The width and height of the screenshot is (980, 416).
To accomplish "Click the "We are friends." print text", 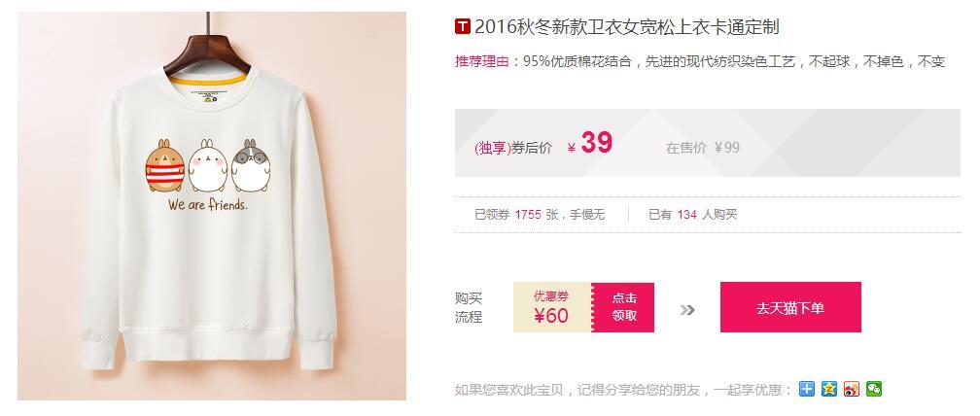I will click(x=207, y=204).
